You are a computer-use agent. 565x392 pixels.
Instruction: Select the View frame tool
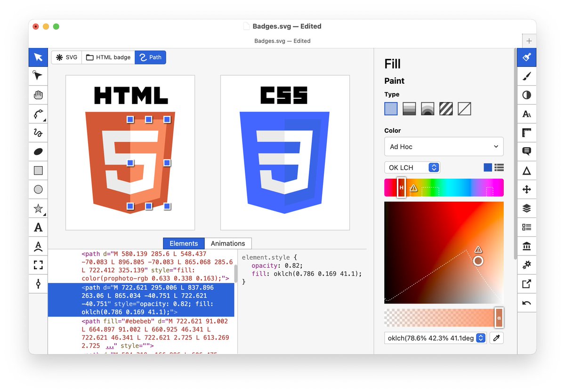[x=38, y=265]
